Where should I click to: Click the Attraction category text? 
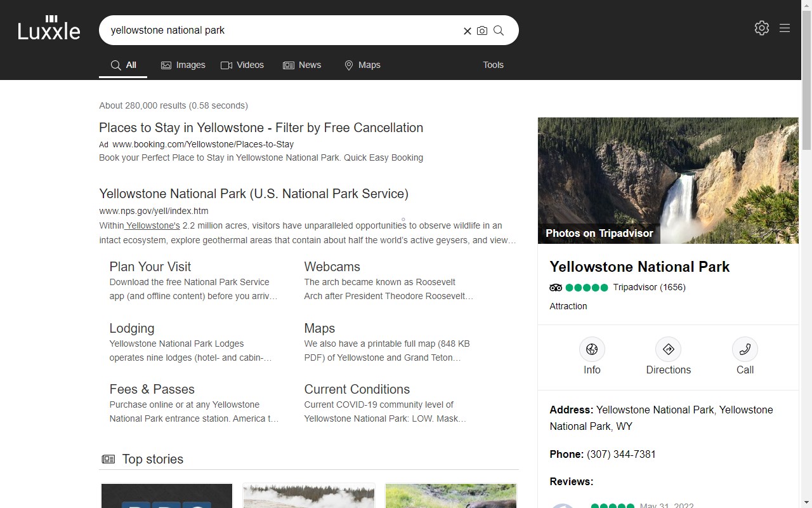click(x=568, y=306)
